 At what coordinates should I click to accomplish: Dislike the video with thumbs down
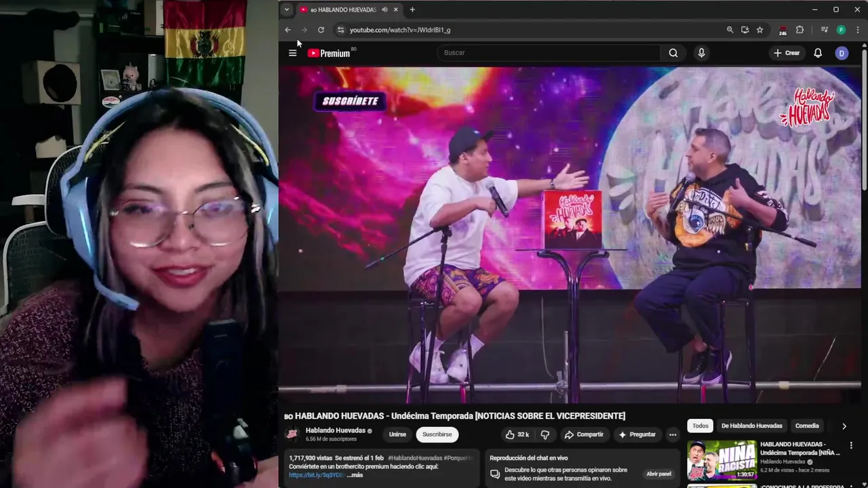pyautogui.click(x=545, y=434)
